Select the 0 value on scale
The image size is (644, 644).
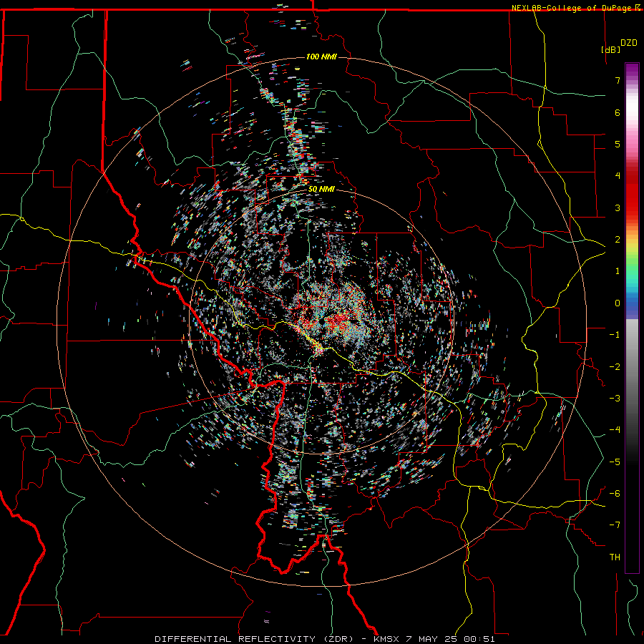click(x=618, y=303)
